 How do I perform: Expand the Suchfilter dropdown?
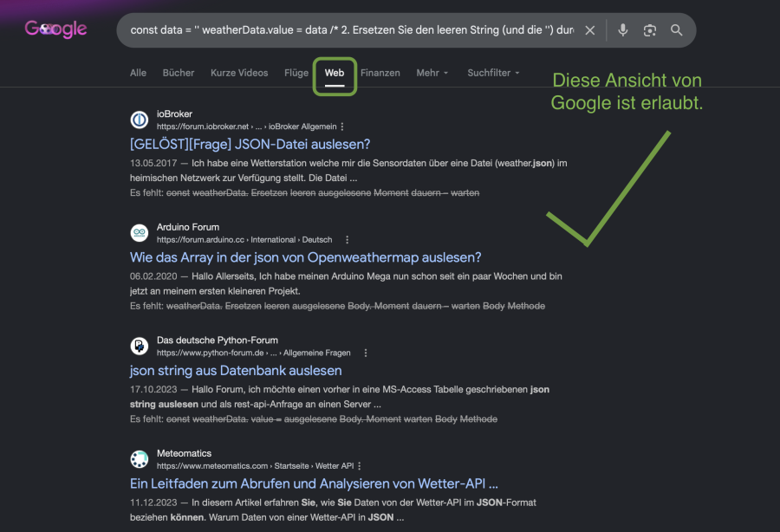[493, 73]
